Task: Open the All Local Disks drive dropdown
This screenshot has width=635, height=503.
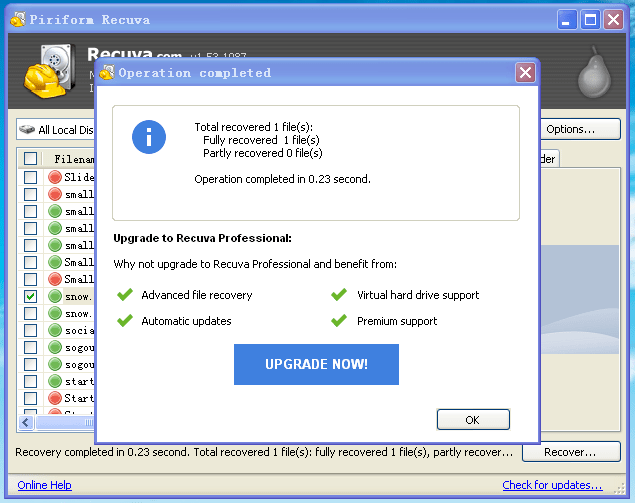Action: point(58,130)
